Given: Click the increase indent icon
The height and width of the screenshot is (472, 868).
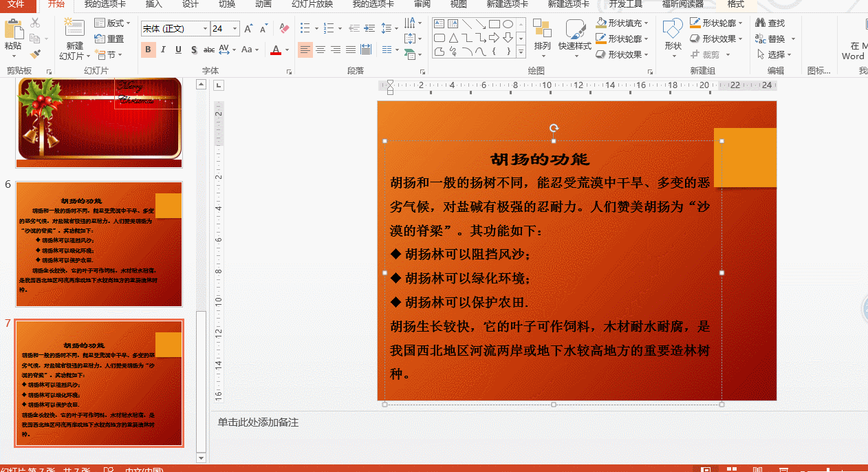Looking at the screenshot, I should click(371, 29).
